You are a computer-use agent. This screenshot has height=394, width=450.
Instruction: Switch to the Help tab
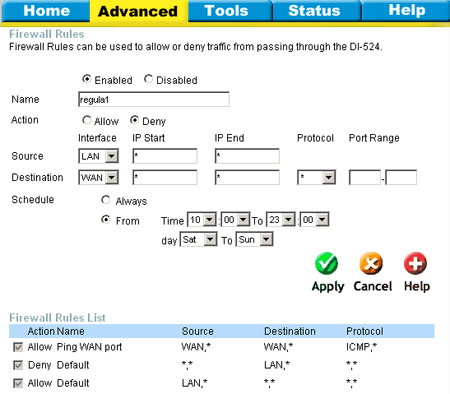tap(407, 11)
